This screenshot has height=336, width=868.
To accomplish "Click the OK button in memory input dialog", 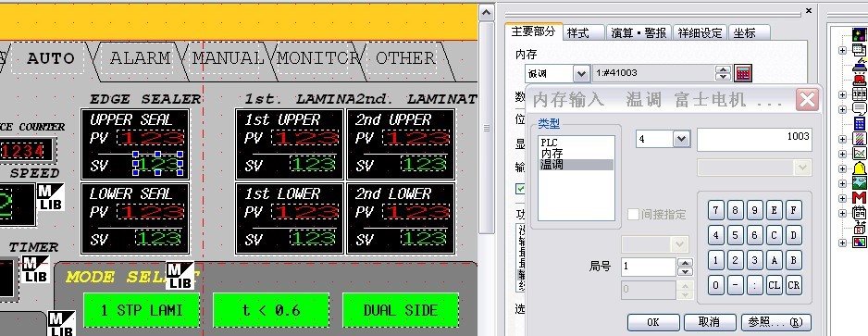I will pos(653,322).
